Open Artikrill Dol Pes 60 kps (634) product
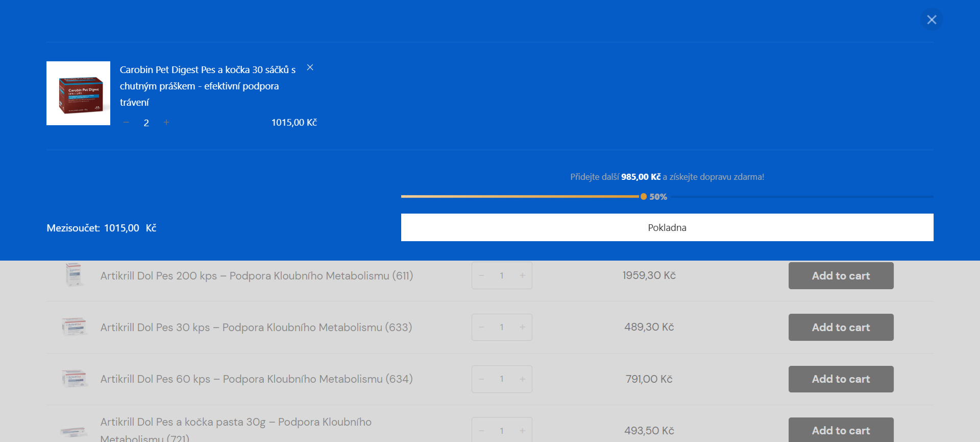Image resolution: width=980 pixels, height=442 pixels. (257, 379)
